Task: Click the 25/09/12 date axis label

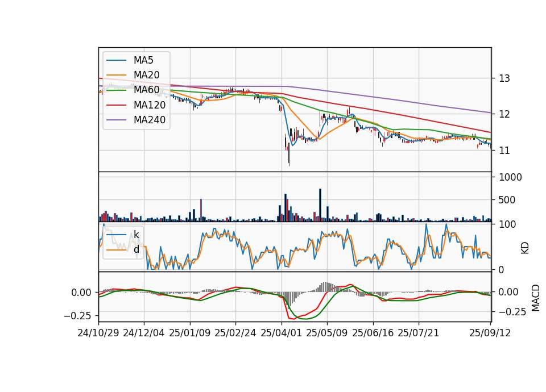Action: pos(490,333)
